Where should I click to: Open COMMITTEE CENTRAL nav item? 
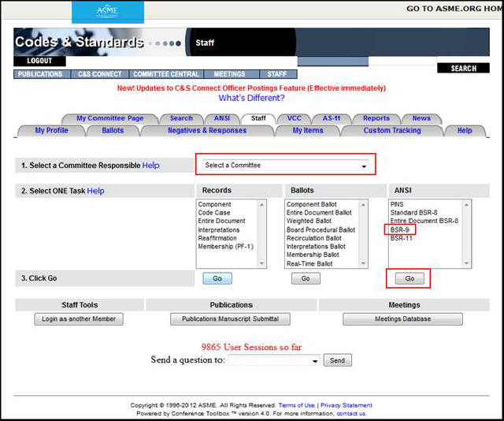click(166, 74)
